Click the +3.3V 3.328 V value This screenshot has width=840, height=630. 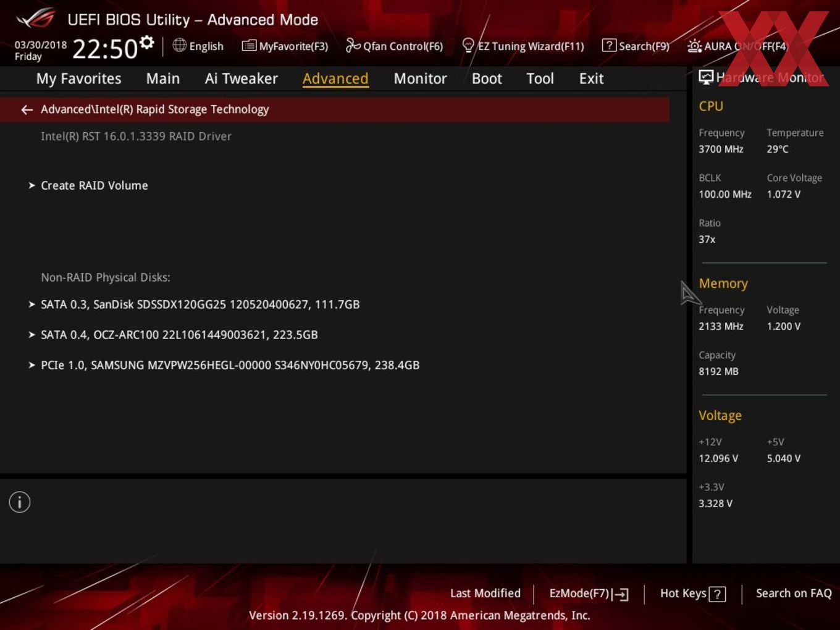[x=715, y=503]
